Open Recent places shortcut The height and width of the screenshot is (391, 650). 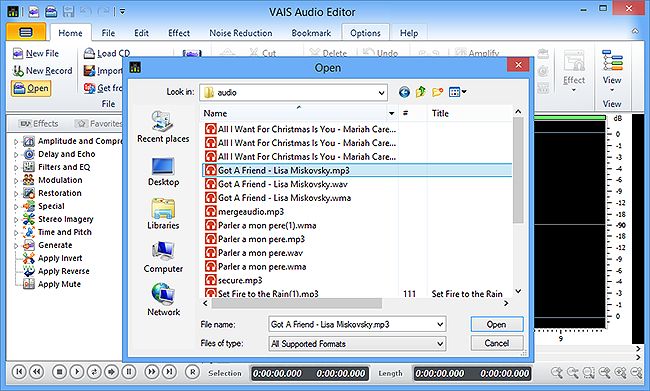coord(163,127)
